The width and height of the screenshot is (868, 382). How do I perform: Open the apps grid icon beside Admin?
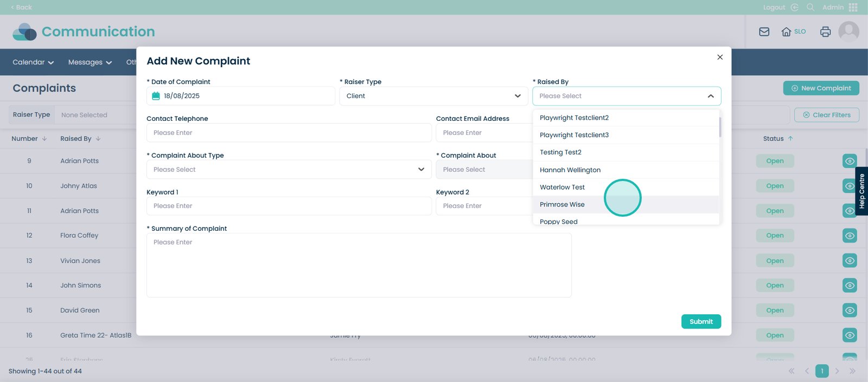pos(853,8)
